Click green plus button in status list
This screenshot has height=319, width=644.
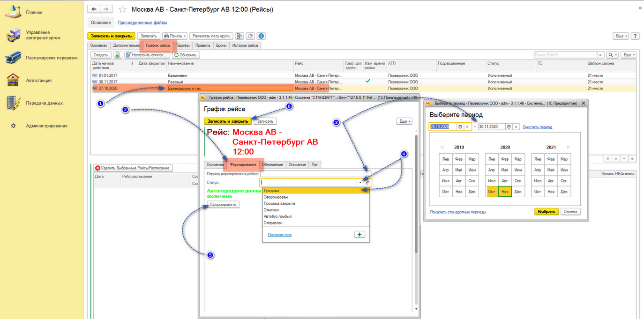(x=359, y=234)
